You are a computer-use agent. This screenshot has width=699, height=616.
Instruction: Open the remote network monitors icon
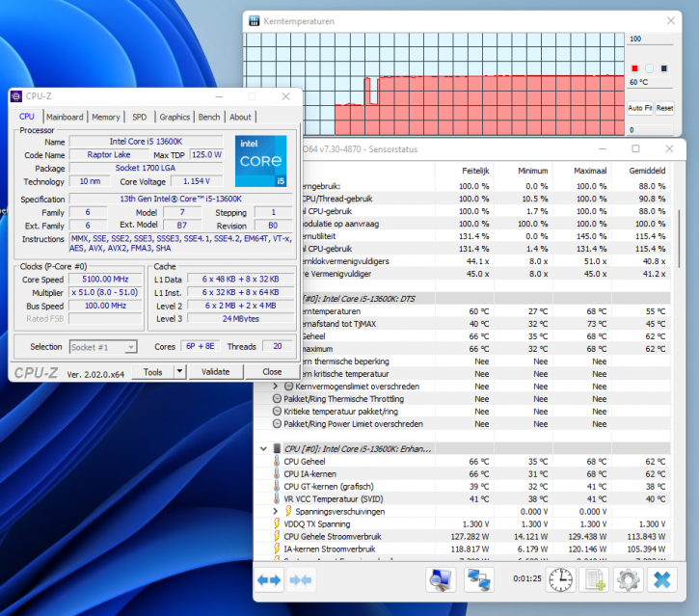click(478, 579)
